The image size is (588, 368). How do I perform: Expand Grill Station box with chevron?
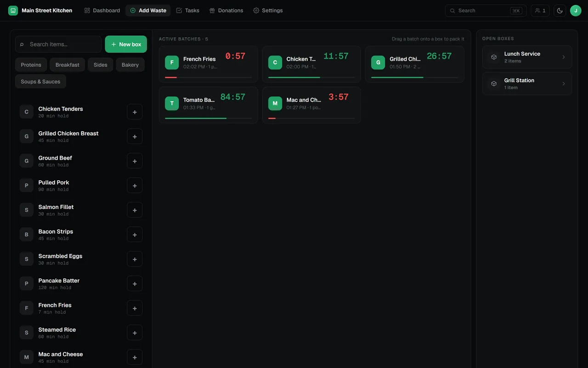(564, 84)
